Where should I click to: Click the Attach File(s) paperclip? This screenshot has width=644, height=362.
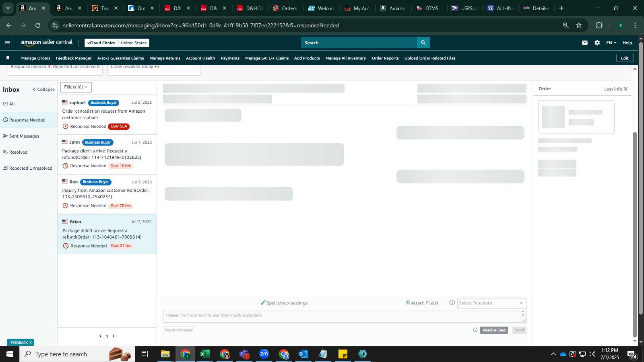408,302
